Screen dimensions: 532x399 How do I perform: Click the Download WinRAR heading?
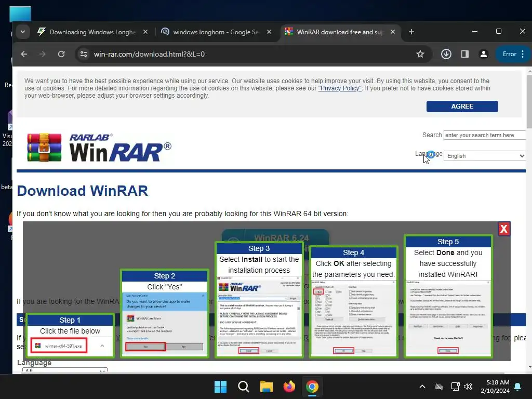click(x=83, y=191)
